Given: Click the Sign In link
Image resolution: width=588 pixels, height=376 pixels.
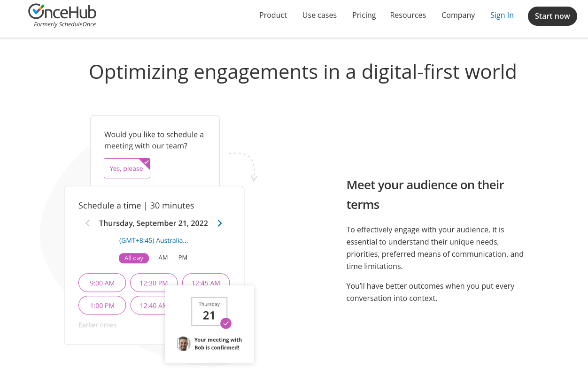Looking at the screenshot, I should point(502,15).
